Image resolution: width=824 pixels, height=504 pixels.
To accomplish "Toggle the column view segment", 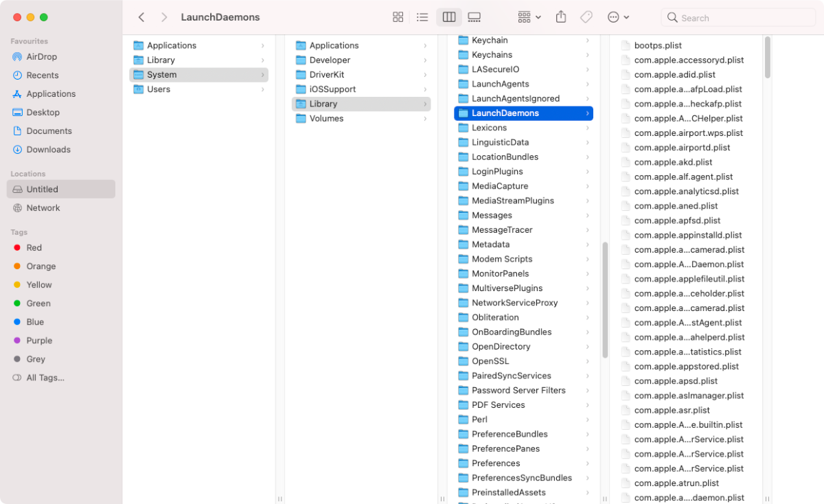I will pos(448,16).
